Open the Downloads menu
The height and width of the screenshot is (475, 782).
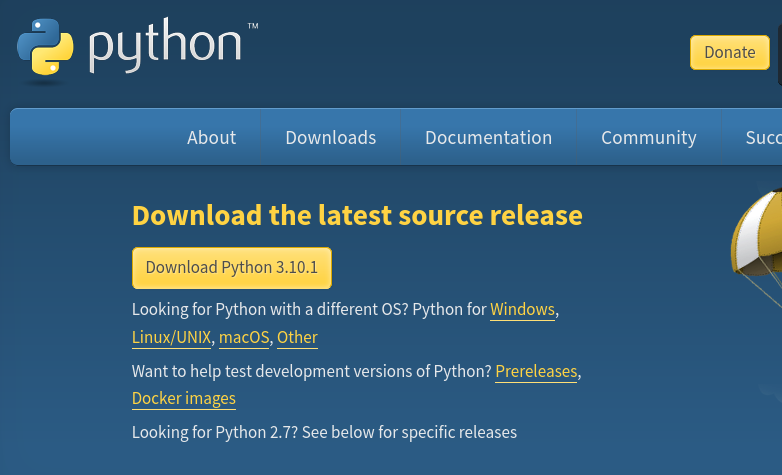pos(331,137)
